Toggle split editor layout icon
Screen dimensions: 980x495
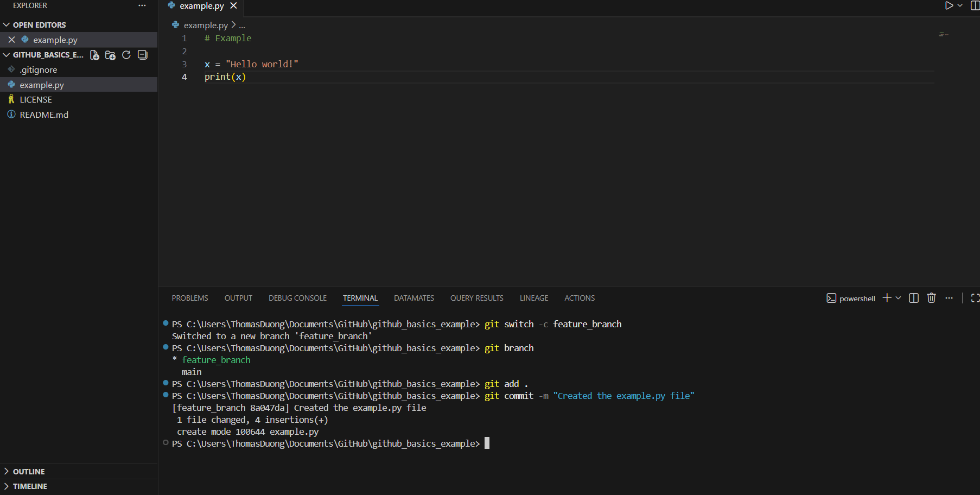coord(975,5)
